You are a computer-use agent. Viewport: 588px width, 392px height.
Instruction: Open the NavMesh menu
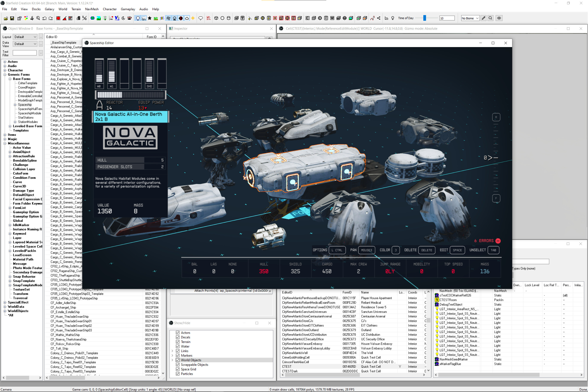(92, 9)
